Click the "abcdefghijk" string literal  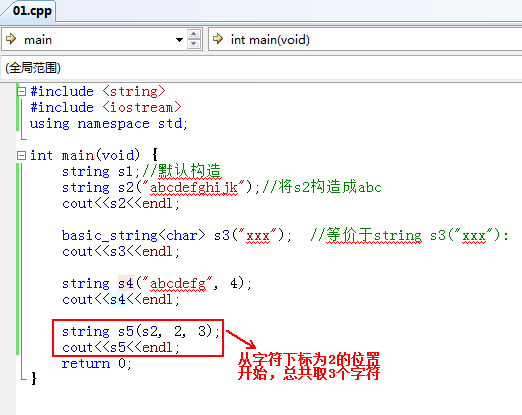point(194,188)
